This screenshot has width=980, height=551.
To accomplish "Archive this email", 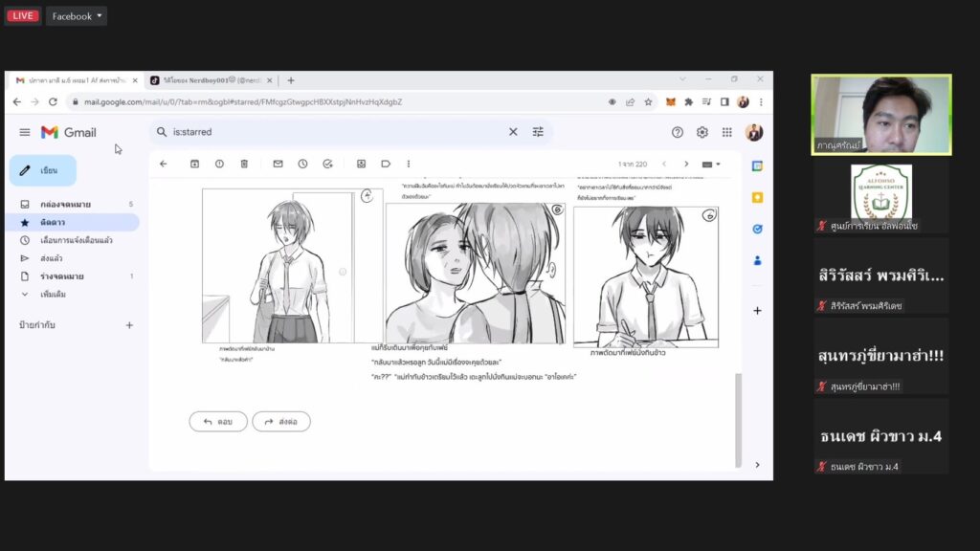I will click(194, 164).
